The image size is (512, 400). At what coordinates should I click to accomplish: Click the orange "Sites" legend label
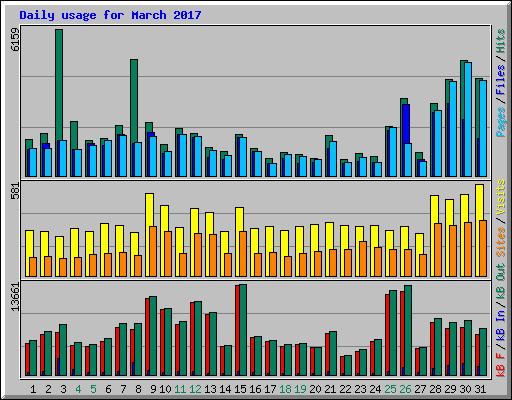(x=500, y=241)
